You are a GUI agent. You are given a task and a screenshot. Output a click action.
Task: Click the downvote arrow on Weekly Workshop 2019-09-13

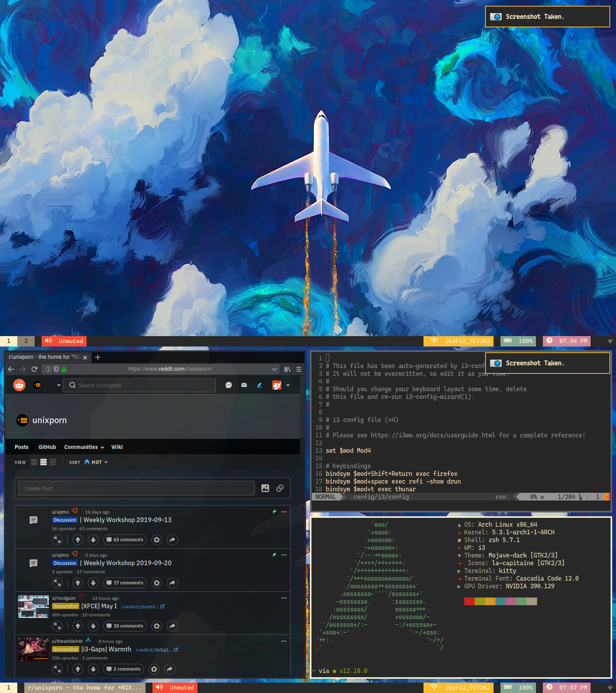[93, 540]
